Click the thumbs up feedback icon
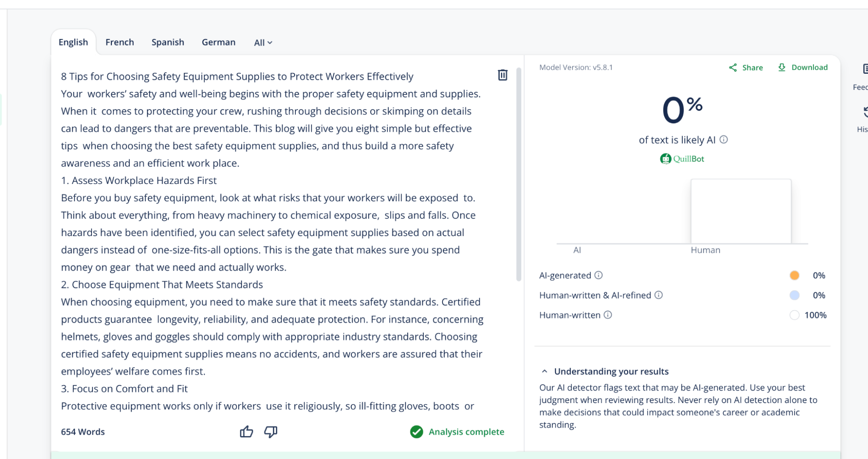868x459 pixels. (x=246, y=431)
